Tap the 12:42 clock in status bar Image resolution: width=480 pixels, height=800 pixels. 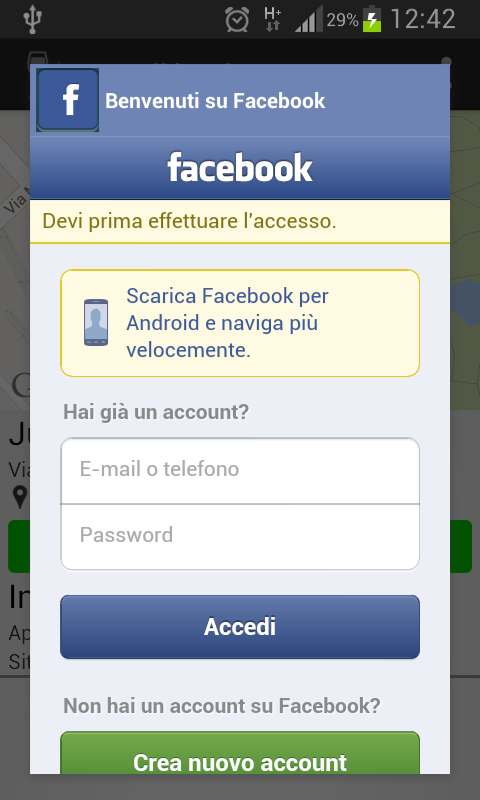422,20
